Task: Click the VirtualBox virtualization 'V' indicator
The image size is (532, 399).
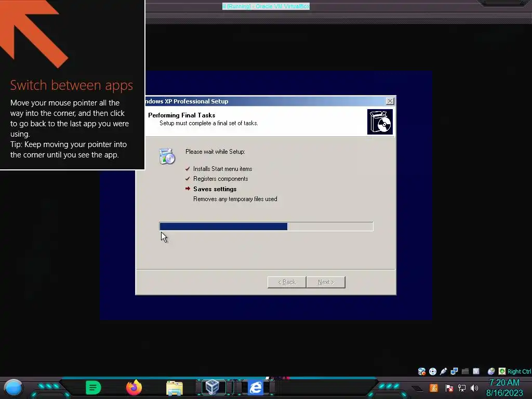Action: [x=476, y=371]
